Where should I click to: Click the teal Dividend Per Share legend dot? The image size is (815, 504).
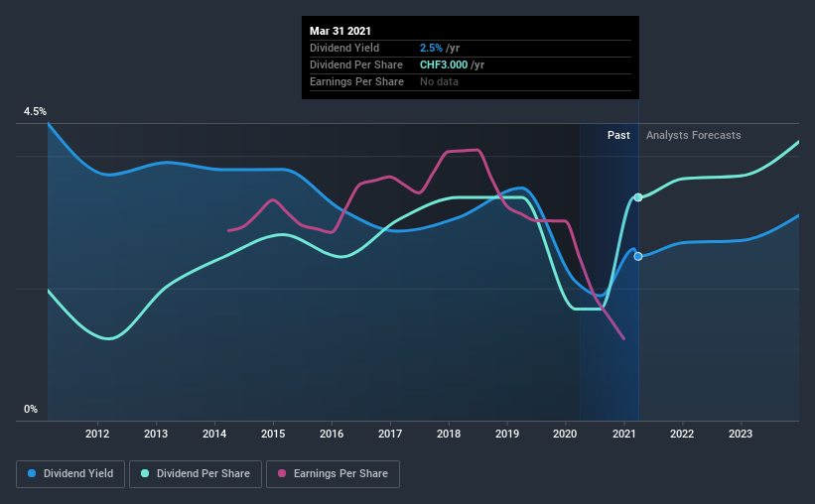pos(145,473)
